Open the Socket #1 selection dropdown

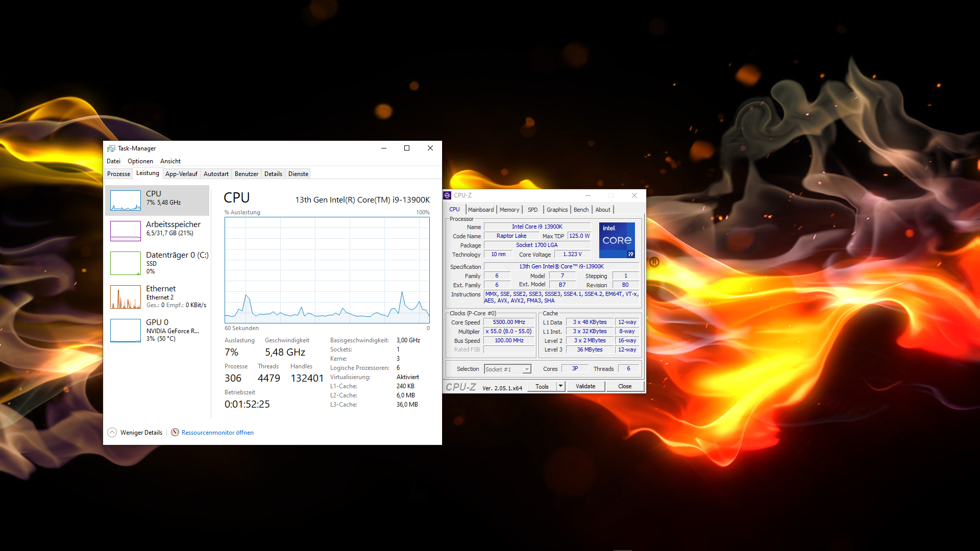[x=527, y=369]
